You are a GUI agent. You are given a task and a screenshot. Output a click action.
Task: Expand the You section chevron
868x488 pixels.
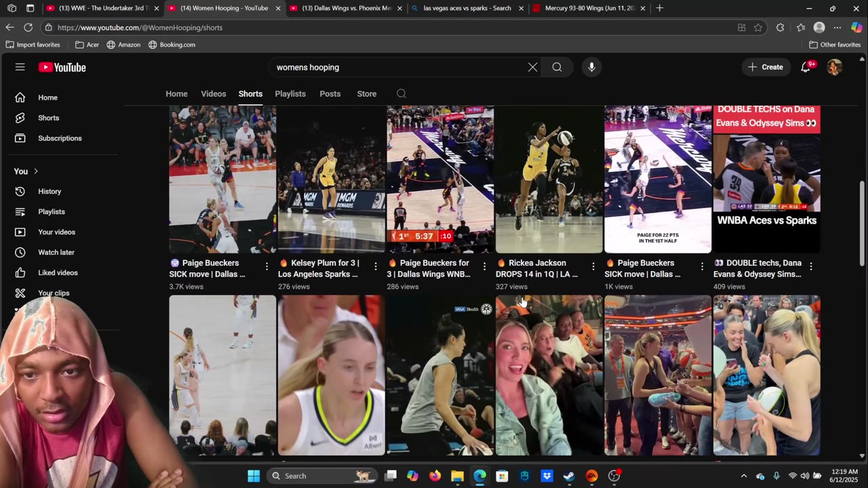pyautogui.click(x=36, y=171)
